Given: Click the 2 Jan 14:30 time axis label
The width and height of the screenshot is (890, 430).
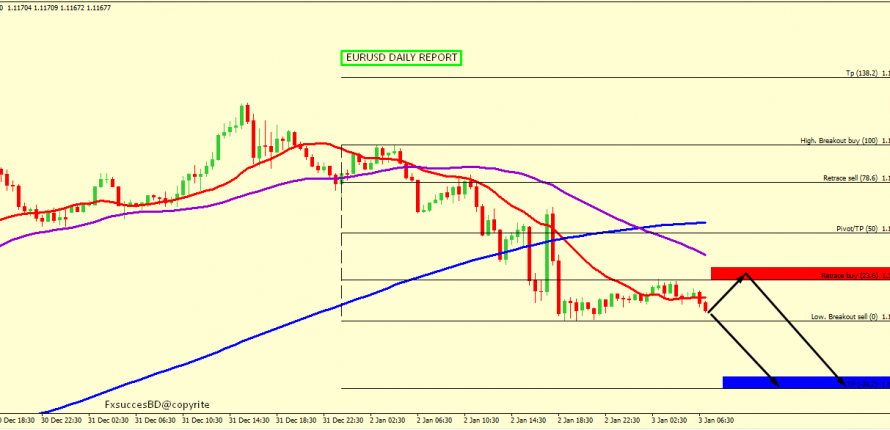Looking at the screenshot, I should [x=527, y=422].
